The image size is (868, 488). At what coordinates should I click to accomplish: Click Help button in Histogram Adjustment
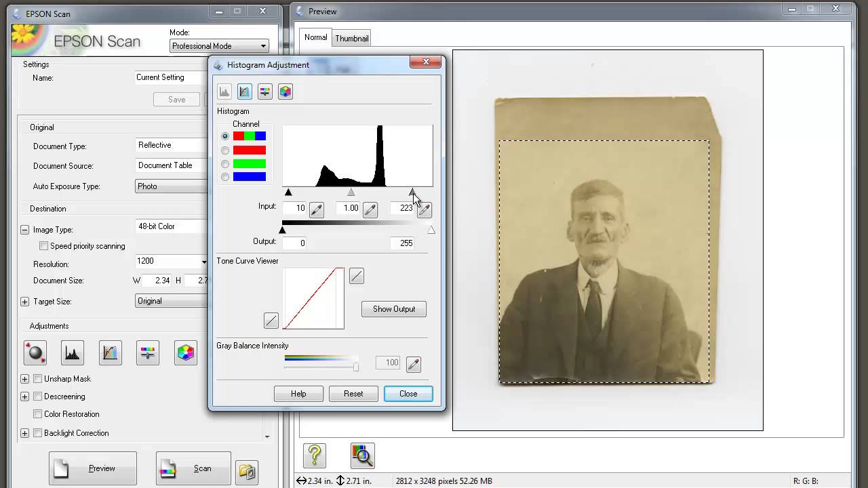click(x=298, y=394)
